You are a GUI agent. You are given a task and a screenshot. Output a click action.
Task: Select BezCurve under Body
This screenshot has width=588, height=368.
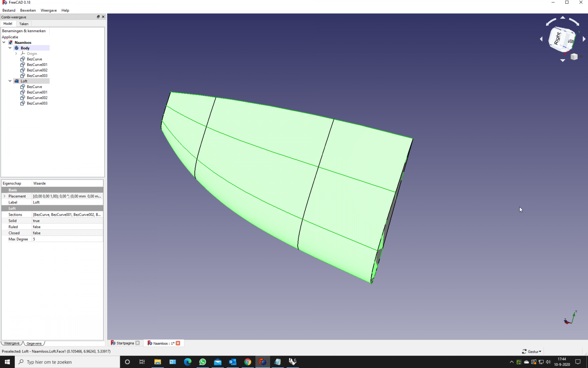34,59
